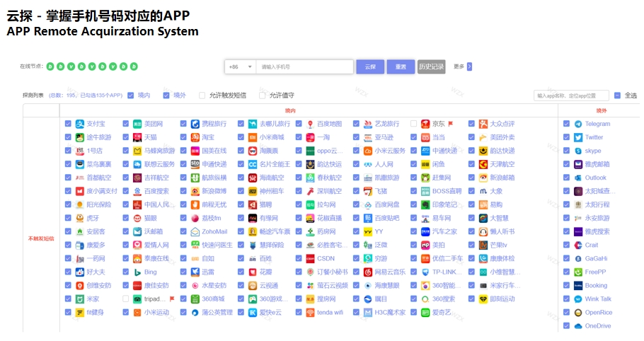Screen dimensions: 644x341
Task: Click the first green online node indicator
Action: click(x=50, y=67)
